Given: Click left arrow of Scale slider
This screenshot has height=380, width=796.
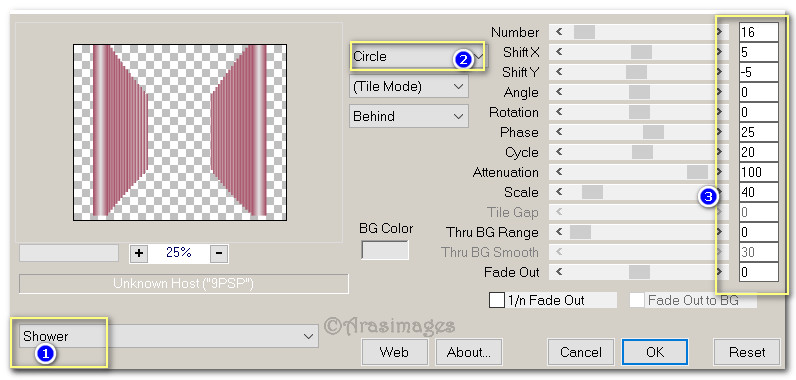Looking at the screenshot, I should point(559,192).
